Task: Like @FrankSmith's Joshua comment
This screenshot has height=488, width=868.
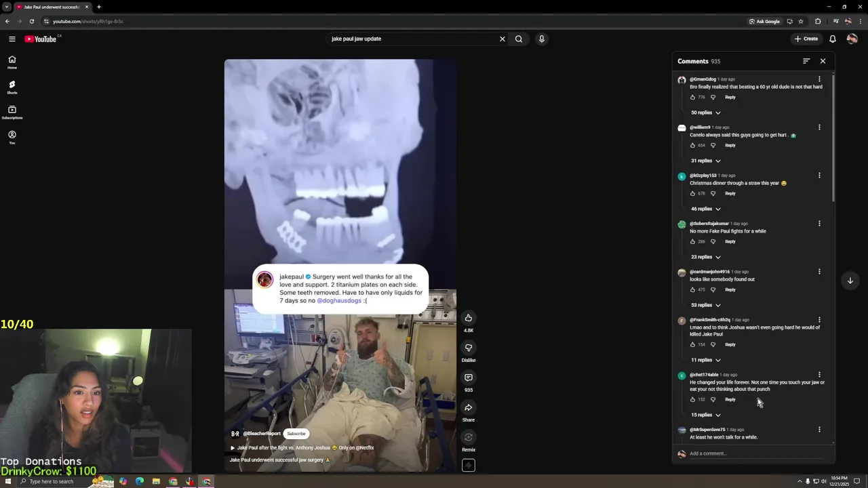Action: coord(692,344)
